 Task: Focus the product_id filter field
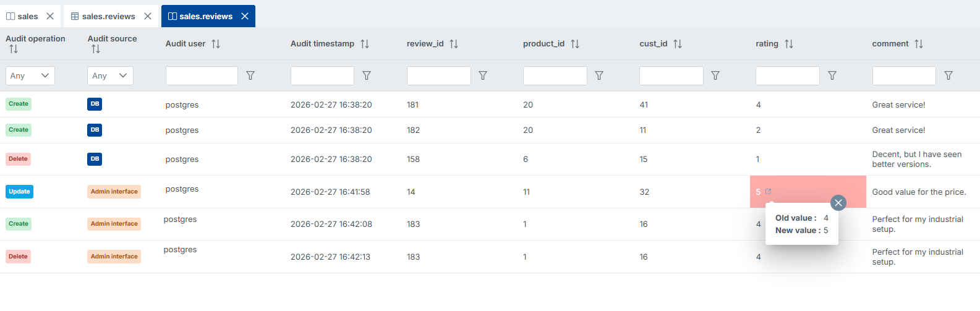coord(555,75)
